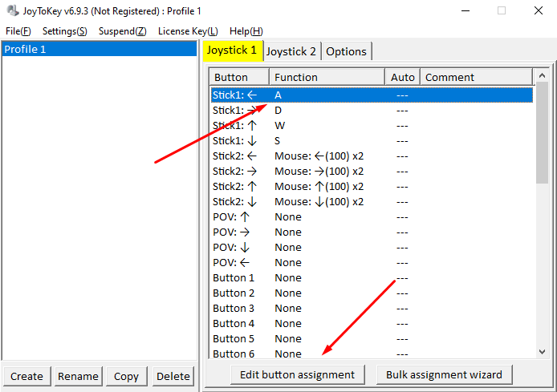Select the Stick2 up mouse row

click(x=372, y=187)
